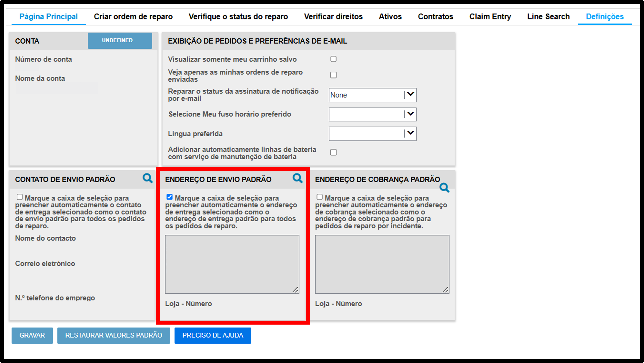
Task: Click the PRECISO DE AJUDA button
Action: click(213, 335)
